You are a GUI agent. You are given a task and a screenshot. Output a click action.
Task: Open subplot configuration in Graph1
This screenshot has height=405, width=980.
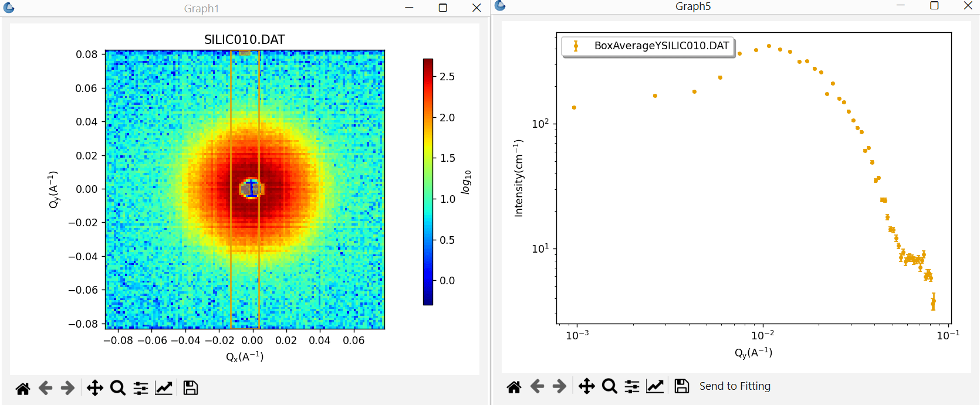click(x=141, y=388)
